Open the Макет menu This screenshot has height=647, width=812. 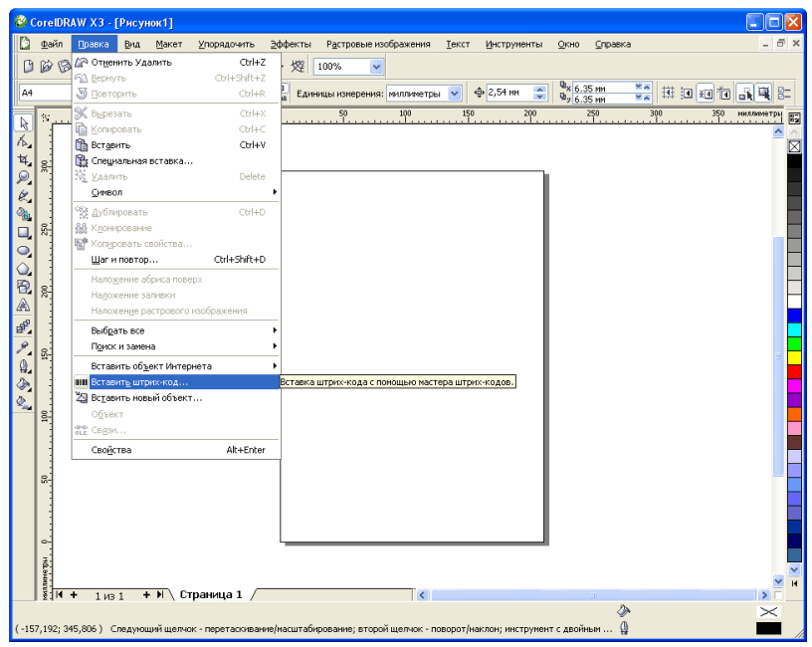[x=169, y=44]
